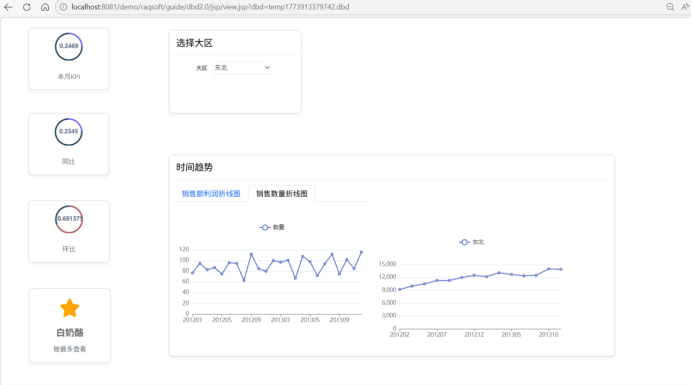This screenshot has height=385, width=692.
Task: Click the 0.691375 month-over-month gauge circle
Action: [69, 219]
